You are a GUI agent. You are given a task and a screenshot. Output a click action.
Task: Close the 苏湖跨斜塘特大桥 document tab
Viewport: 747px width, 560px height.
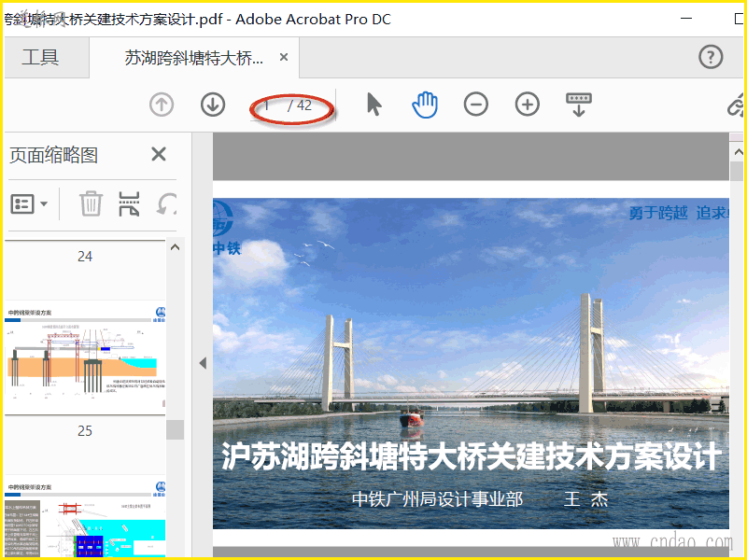coord(284,57)
